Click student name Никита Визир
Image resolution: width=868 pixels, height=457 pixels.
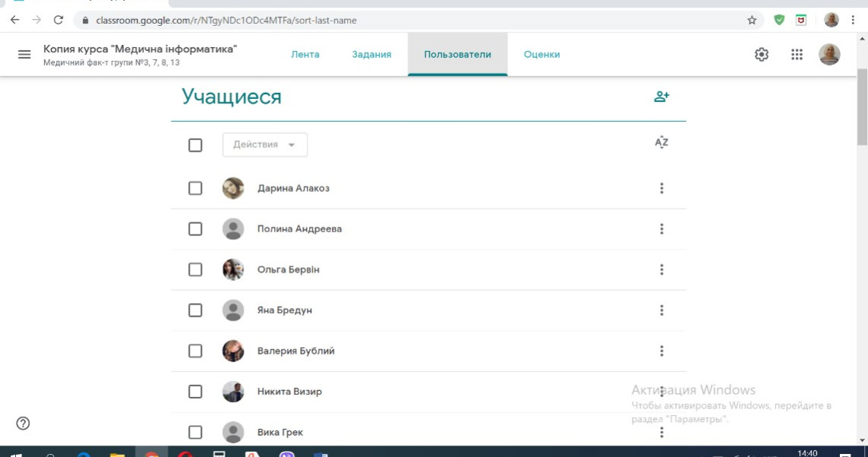point(289,391)
